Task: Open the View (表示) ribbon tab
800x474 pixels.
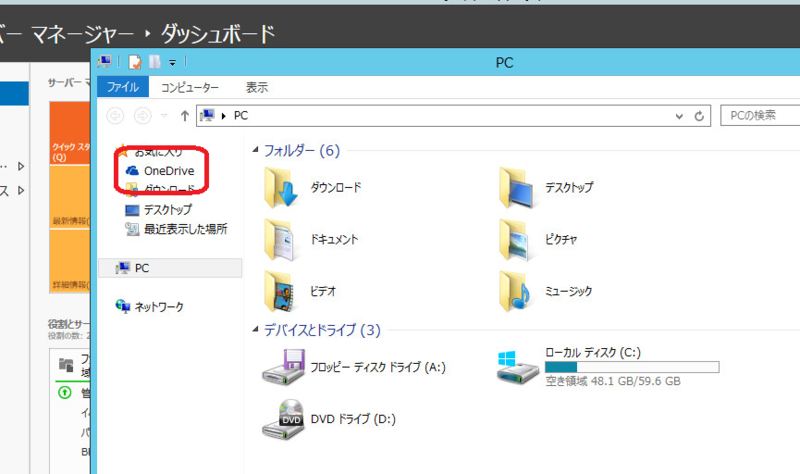Action: pos(257,88)
